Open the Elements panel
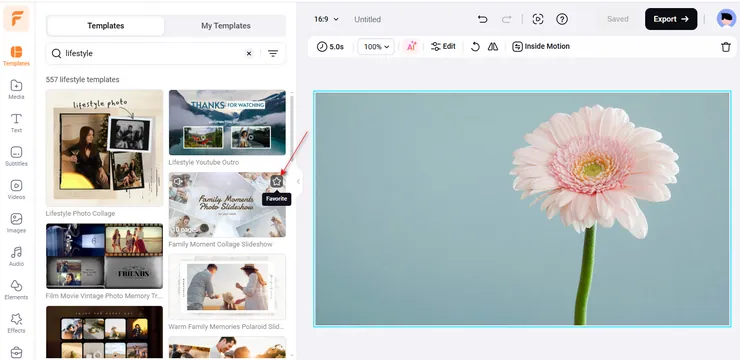The height and width of the screenshot is (360, 740). click(x=16, y=290)
